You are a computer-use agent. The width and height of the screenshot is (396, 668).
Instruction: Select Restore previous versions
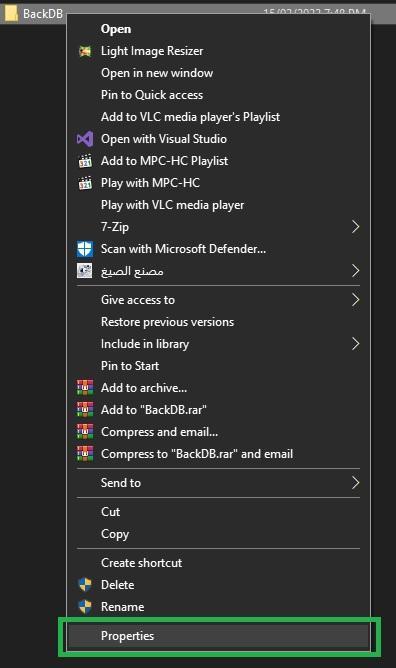pyautogui.click(x=218, y=322)
